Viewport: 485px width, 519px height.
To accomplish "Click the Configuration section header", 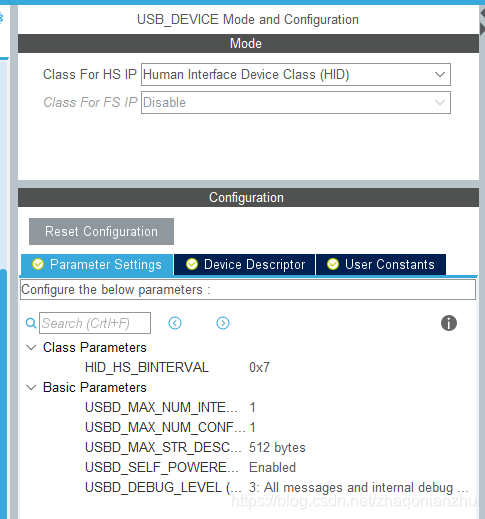I will (x=248, y=197).
